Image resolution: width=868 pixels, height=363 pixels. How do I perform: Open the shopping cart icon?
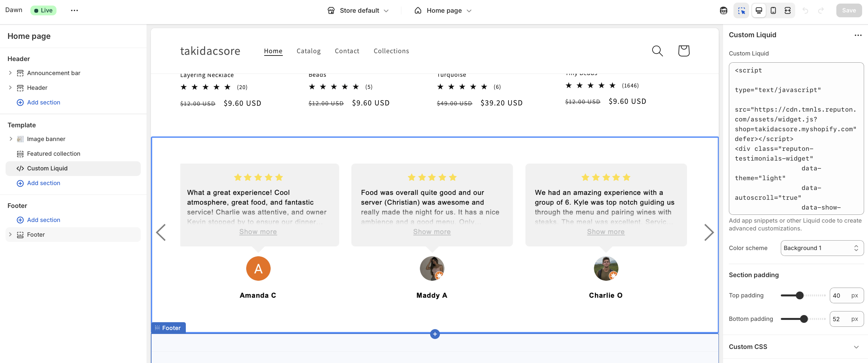683,51
